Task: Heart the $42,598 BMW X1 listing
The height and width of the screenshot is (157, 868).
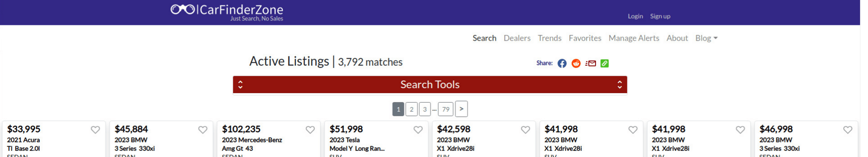Action: [x=525, y=130]
